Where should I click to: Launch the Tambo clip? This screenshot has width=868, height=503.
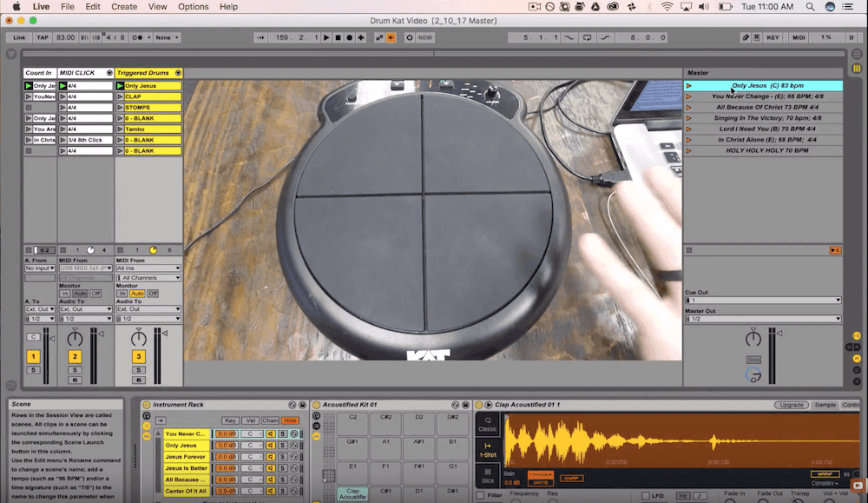pyautogui.click(x=120, y=129)
